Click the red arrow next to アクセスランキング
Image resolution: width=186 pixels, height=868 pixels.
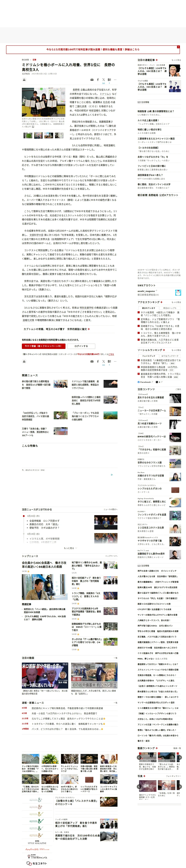[x=161, y=302]
